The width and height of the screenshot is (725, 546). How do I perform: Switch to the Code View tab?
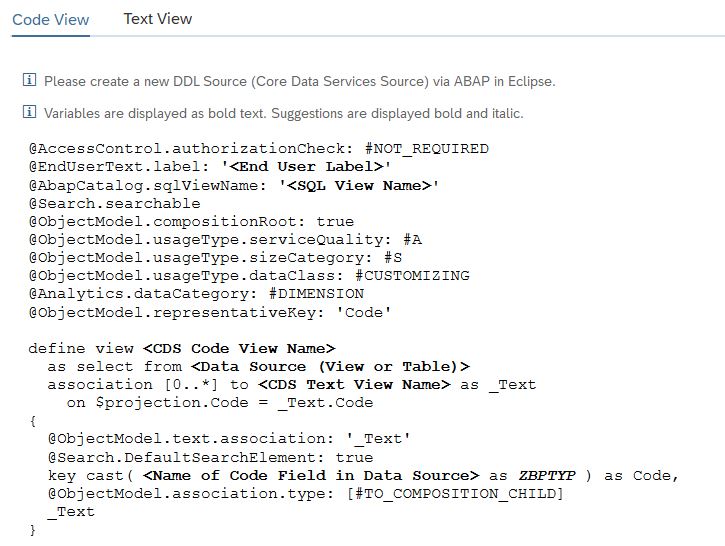click(50, 20)
